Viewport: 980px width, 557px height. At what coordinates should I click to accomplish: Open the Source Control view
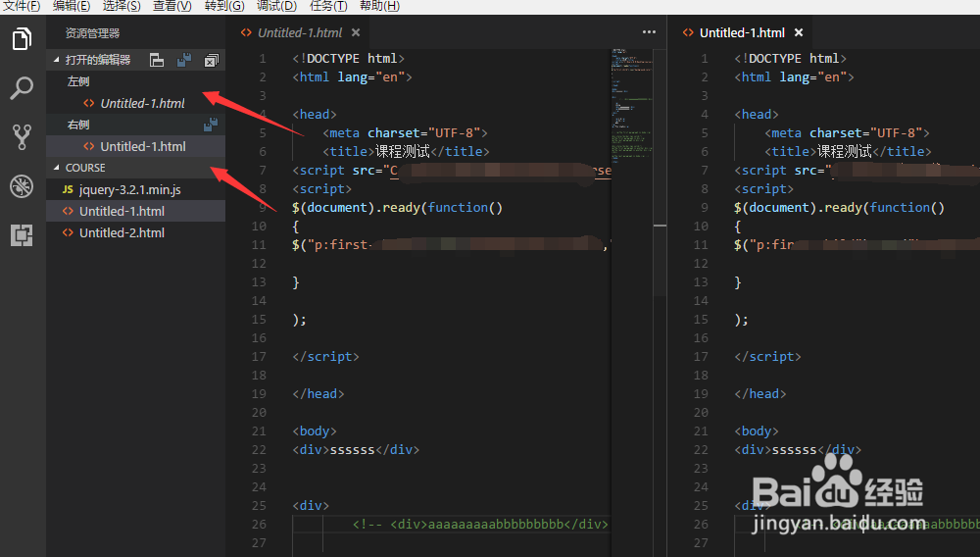[22, 137]
